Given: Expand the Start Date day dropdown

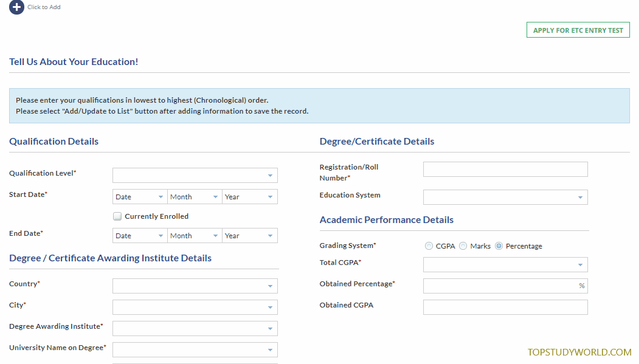Looking at the screenshot, I should pos(140,197).
